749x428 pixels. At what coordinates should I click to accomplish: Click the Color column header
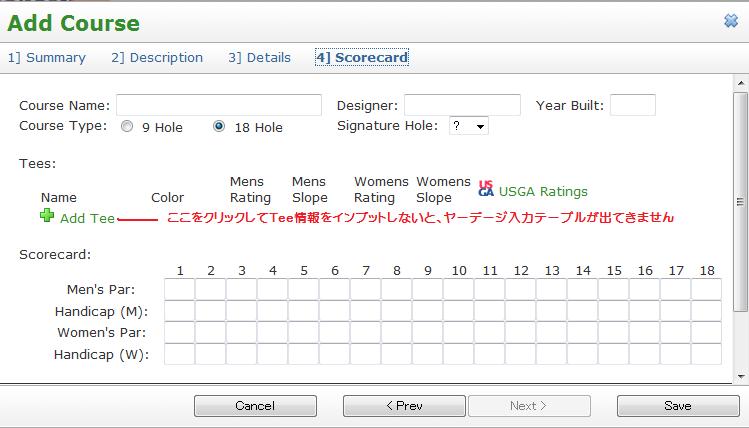click(x=167, y=198)
